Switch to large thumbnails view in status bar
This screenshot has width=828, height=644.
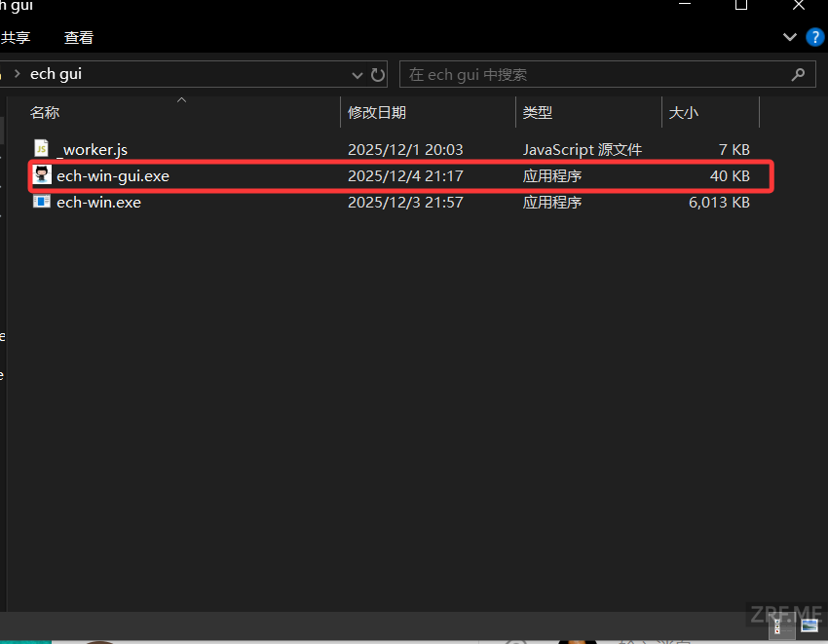[809, 626]
